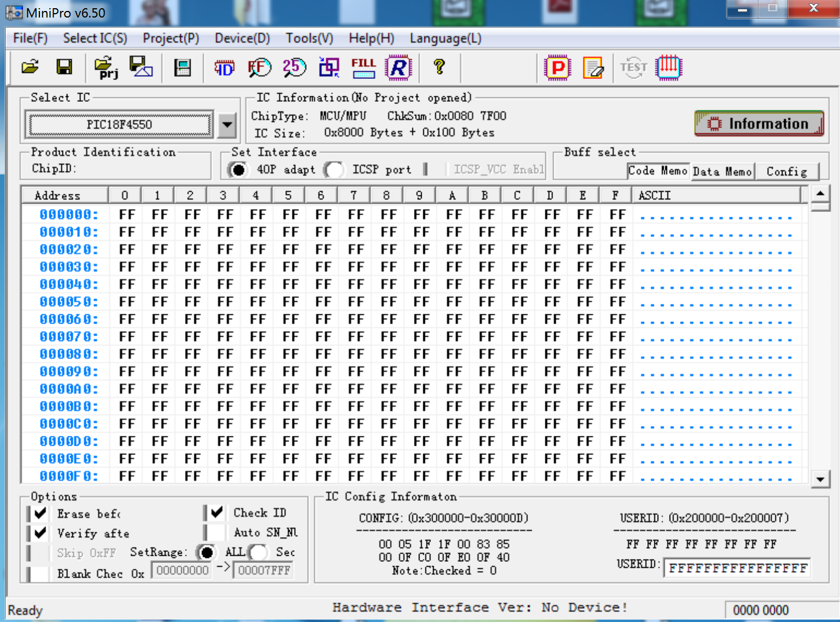Click the ASCII column header

pyautogui.click(x=717, y=195)
